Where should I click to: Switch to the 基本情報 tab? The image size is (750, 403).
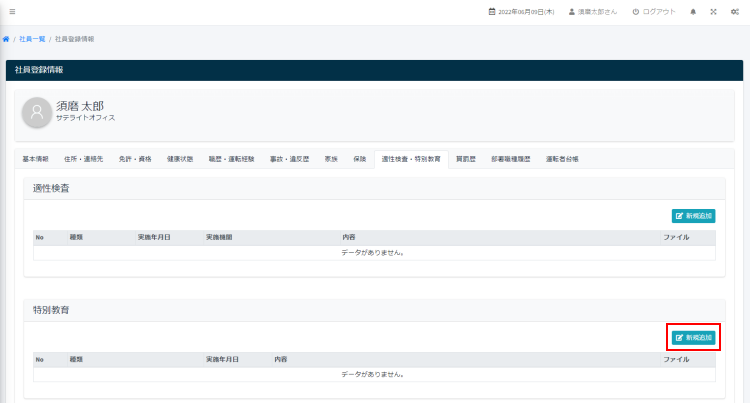coord(35,159)
